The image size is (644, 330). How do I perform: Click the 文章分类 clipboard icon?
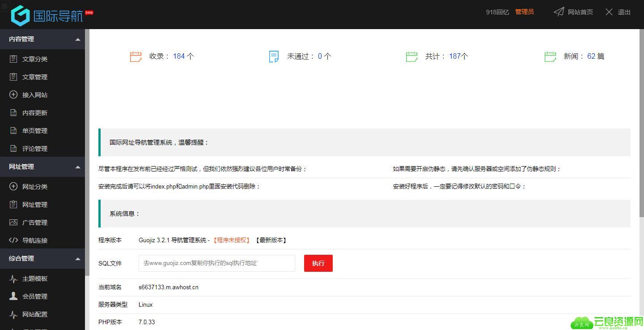[13, 59]
